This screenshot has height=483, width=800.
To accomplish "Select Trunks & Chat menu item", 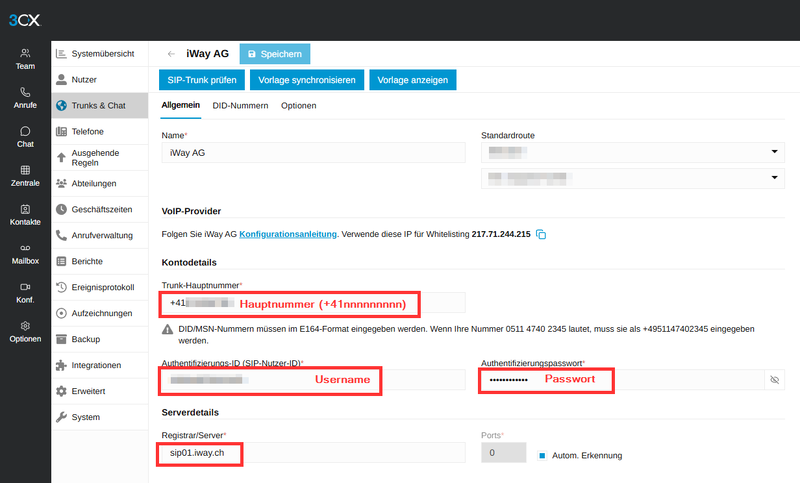I will 99,106.
